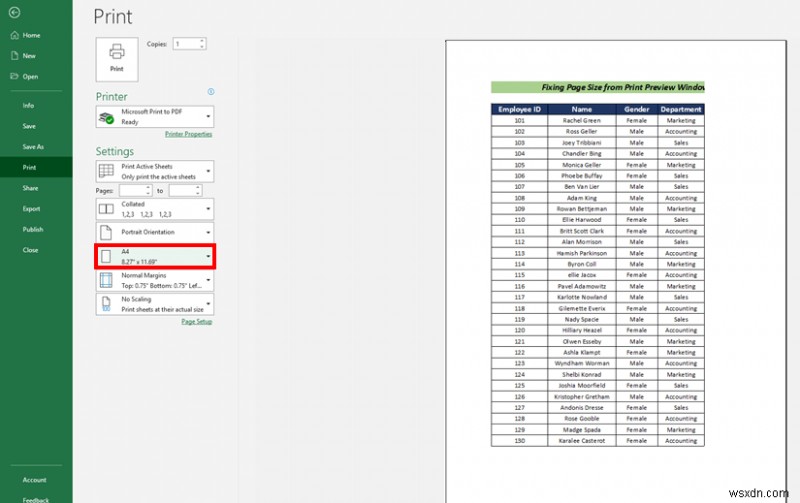Click the Monica Geller cell in preview
The width and height of the screenshot is (800, 503).
pos(582,165)
